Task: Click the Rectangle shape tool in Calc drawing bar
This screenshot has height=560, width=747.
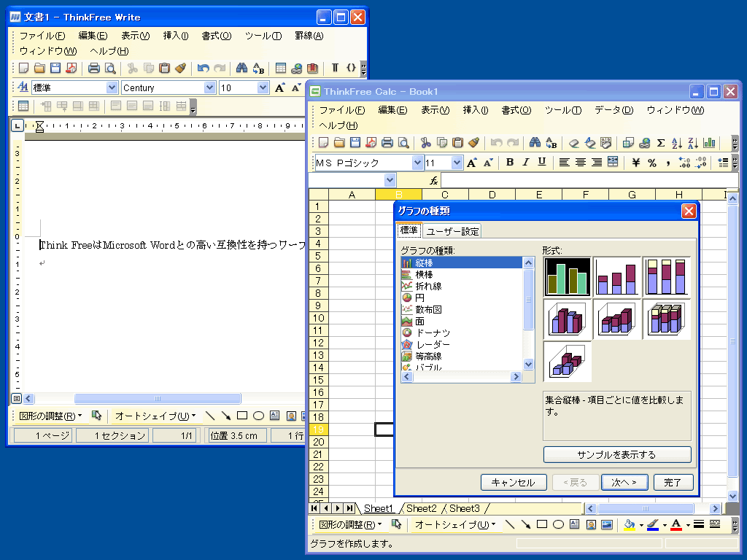Action: click(x=542, y=524)
